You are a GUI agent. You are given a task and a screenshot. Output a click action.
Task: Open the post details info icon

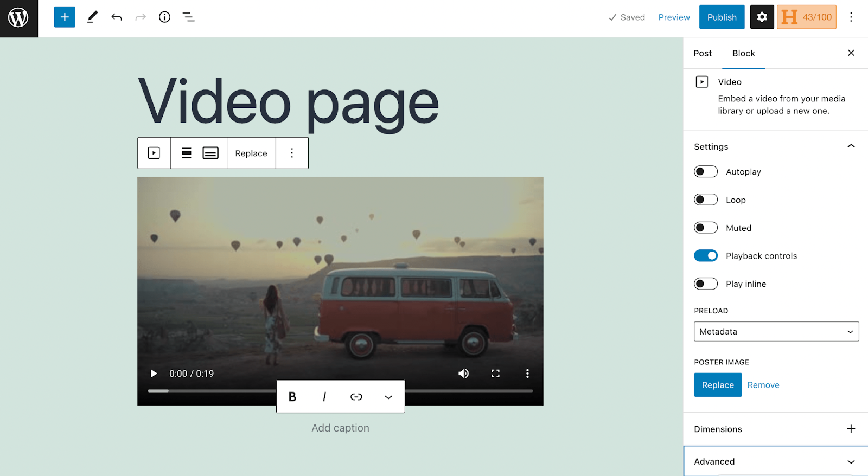point(164,17)
